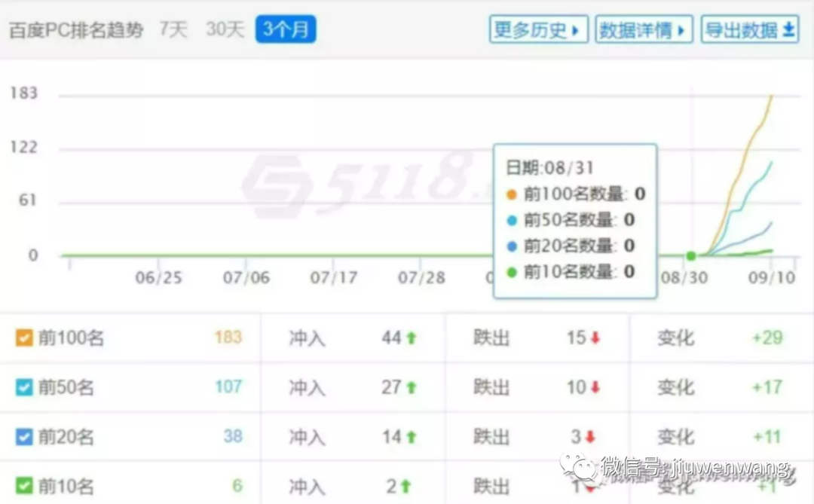Click the 09/10 date label on axis
This screenshot has width=814, height=504.
tap(772, 278)
